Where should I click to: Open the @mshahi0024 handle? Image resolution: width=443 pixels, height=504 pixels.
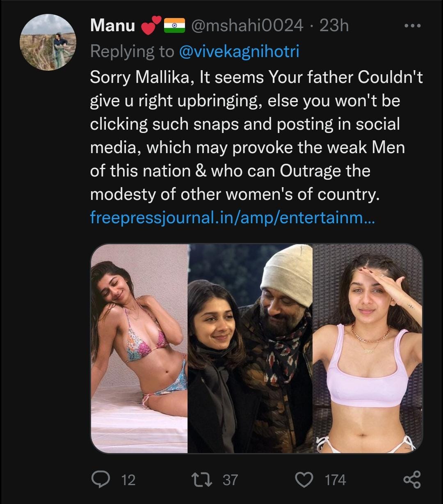click(x=247, y=26)
